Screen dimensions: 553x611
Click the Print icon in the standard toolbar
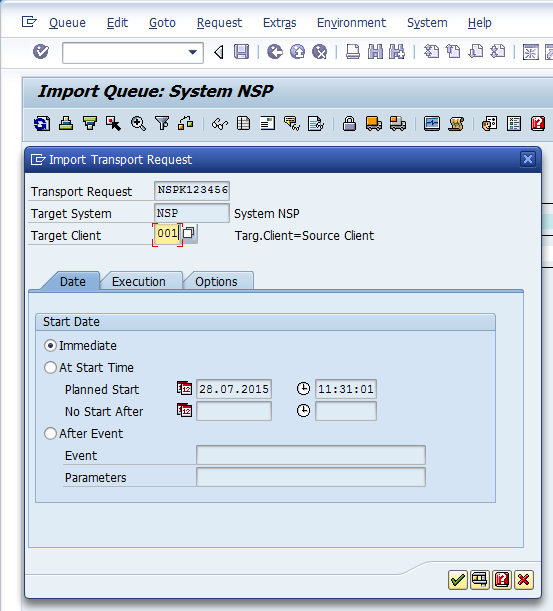[x=353, y=51]
